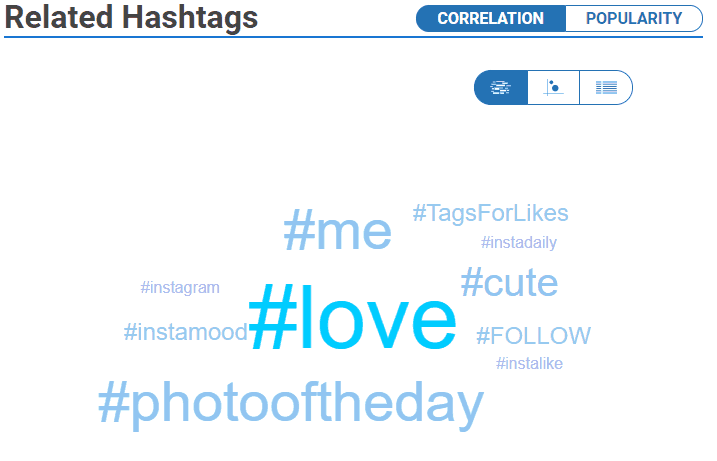This screenshot has width=717, height=461.
Task: Switch to list view
Action: (x=606, y=87)
